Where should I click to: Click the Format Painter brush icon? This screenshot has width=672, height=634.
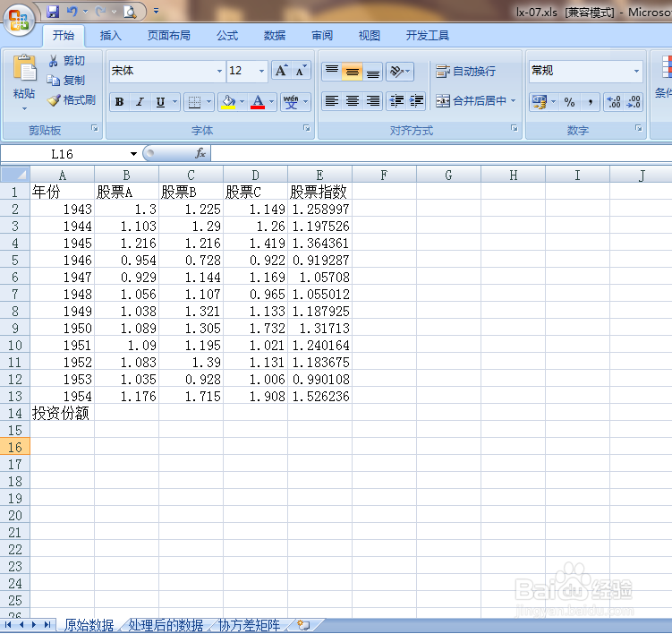click(54, 100)
